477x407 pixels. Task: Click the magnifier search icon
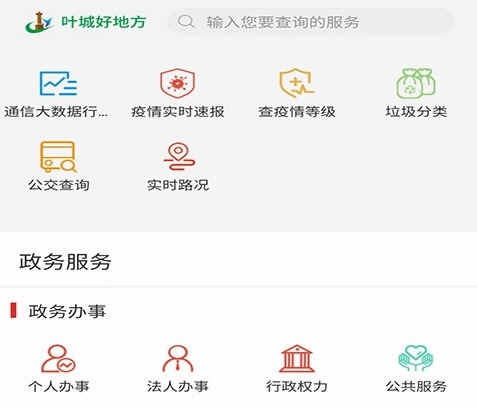(x=186, y=22)
